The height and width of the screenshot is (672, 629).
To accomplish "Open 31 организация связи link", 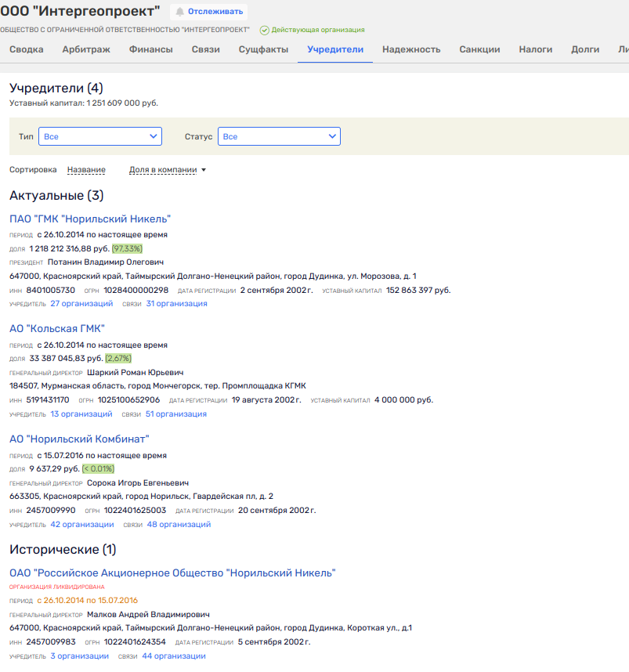I will coord(177,303).
